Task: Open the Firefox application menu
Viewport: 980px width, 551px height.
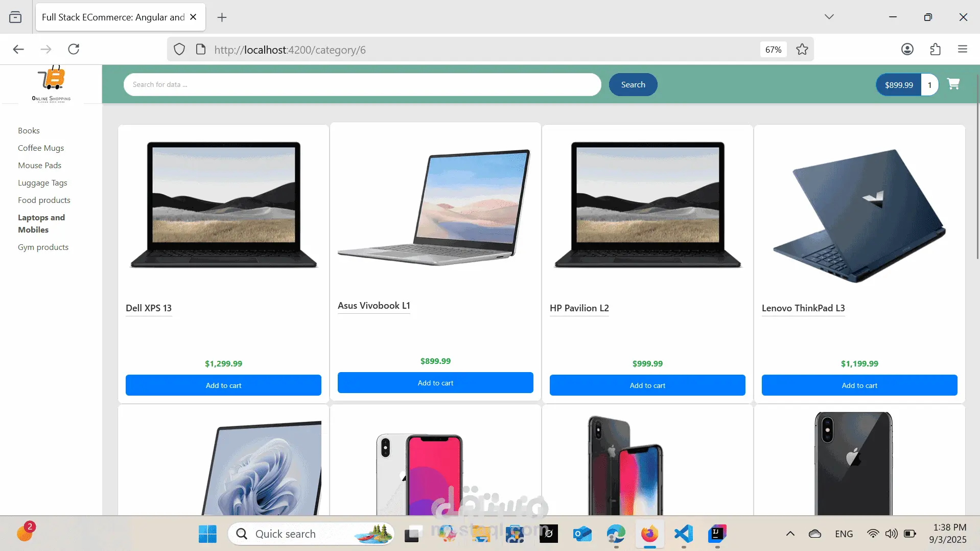Action: [963, 49]
